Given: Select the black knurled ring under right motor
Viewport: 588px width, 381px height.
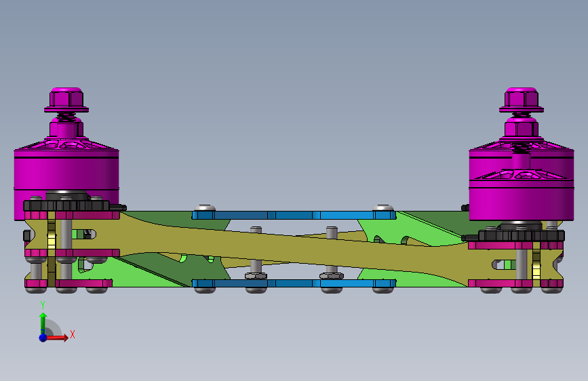Looking at the screenshot, I should coord(522,235).
